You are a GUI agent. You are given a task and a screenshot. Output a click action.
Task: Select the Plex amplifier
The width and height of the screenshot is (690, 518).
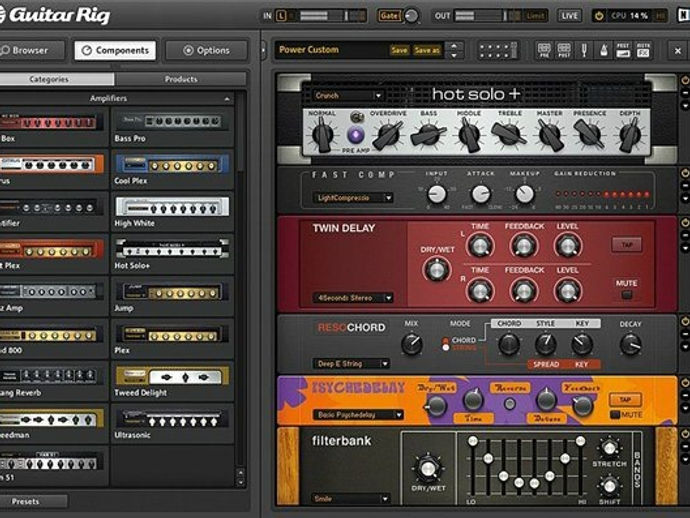[x=172, y=339]
